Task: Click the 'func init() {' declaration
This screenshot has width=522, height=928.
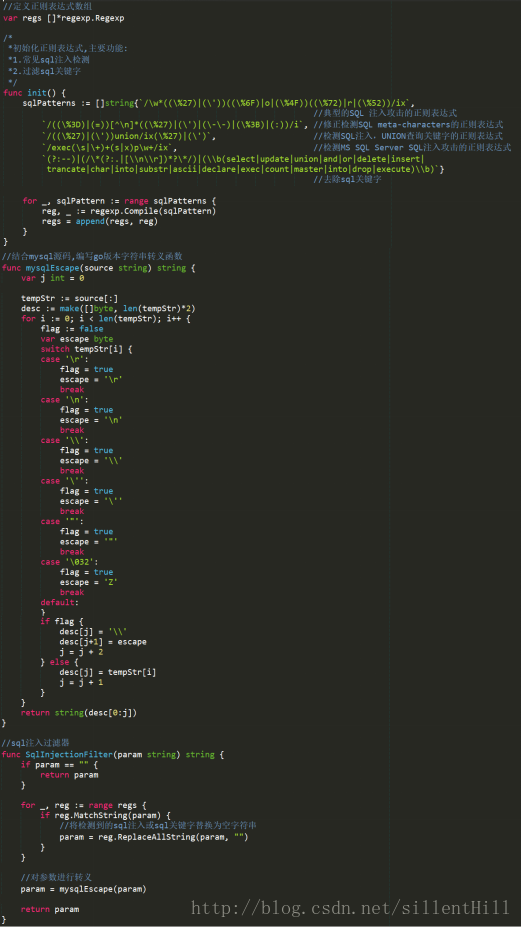Action: click(x=34, y=93)
